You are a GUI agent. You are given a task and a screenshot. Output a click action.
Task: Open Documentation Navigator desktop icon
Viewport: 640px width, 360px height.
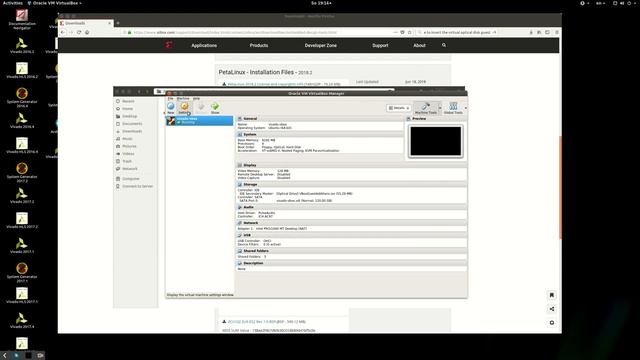(22, 20)
